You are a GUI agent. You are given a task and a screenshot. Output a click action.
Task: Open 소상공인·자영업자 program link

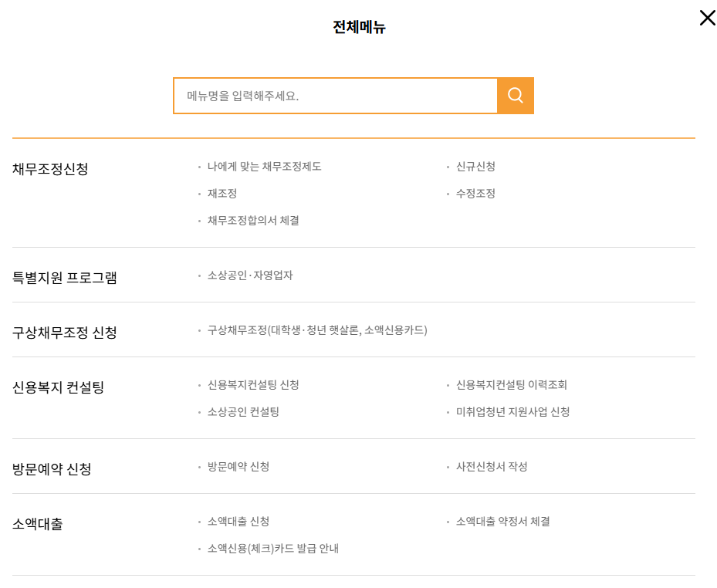click(250, 275)
